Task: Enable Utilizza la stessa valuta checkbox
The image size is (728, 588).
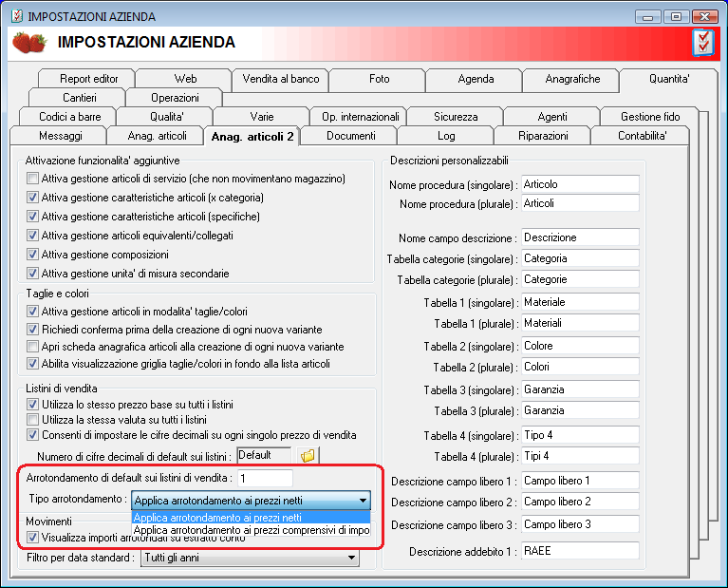Action: point(32,420)
